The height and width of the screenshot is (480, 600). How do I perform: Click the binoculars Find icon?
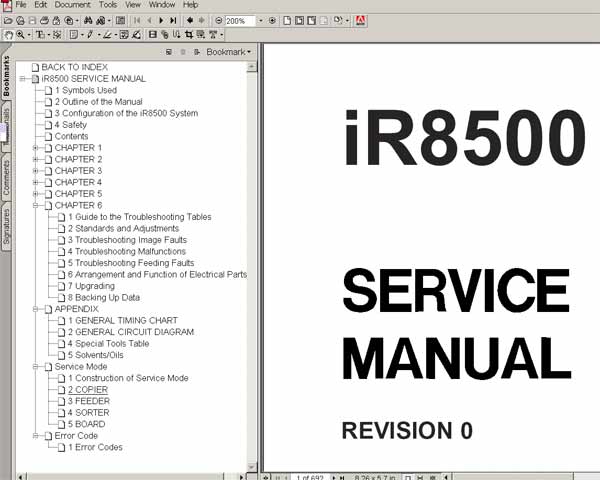click(88, 20)
